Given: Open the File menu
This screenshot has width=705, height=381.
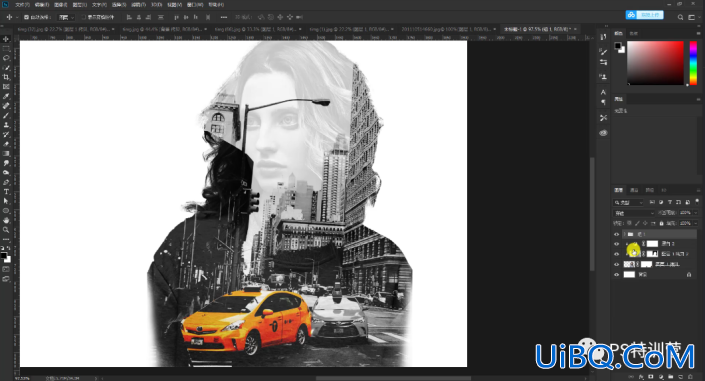Looking at the screenshot, I should click(x=22, y=4).
